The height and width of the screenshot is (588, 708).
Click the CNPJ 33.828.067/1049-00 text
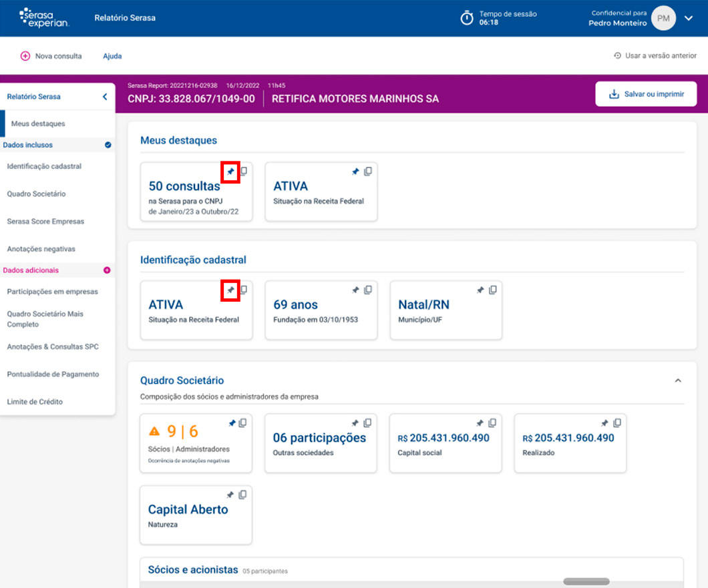(x=191, y=99)
